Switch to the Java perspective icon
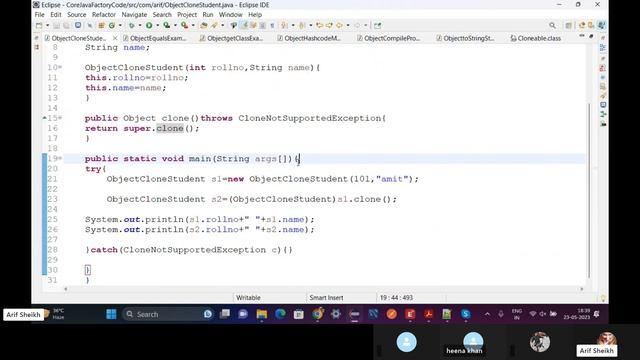This screenshot has width=640, height=360. 601,25
